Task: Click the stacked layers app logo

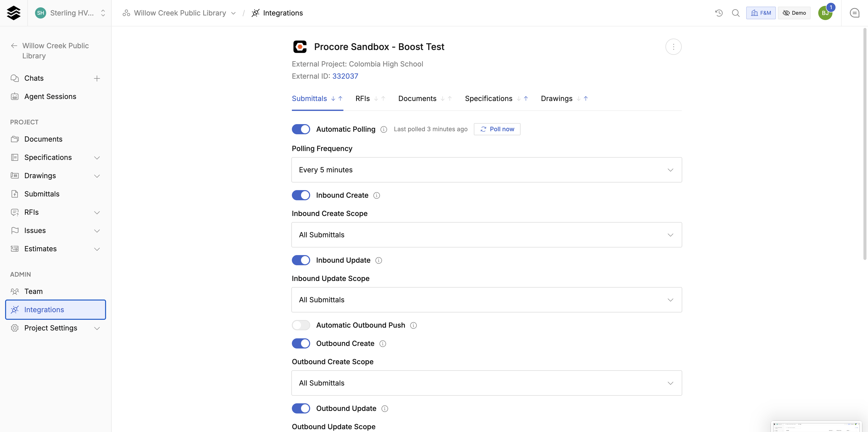Action: click(13, 13)
